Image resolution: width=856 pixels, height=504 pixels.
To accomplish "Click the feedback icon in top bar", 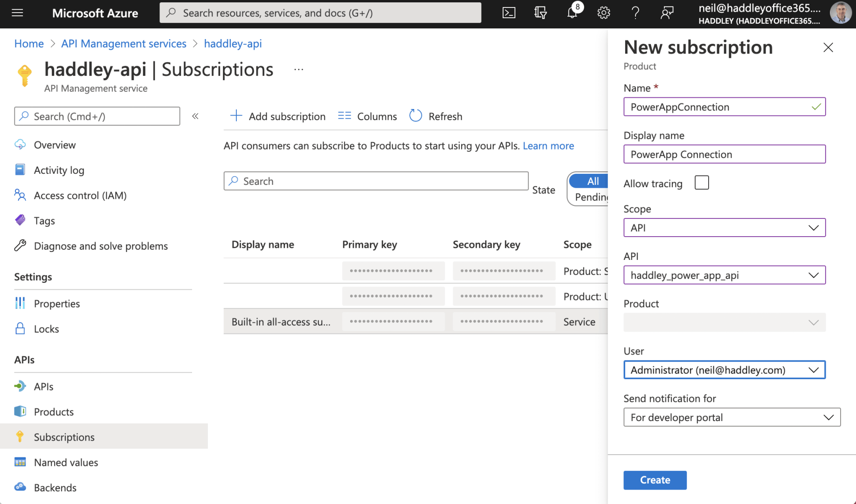I will (x=667, y=13).
